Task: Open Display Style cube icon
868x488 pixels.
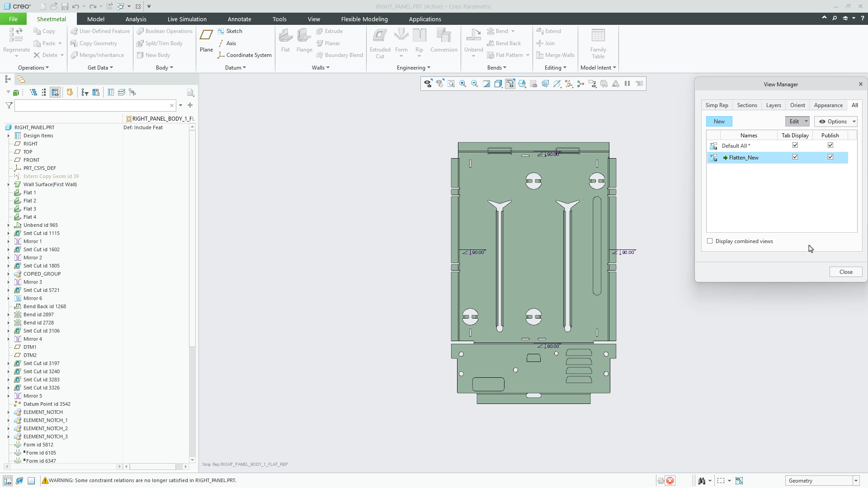Action: point(498,84)
